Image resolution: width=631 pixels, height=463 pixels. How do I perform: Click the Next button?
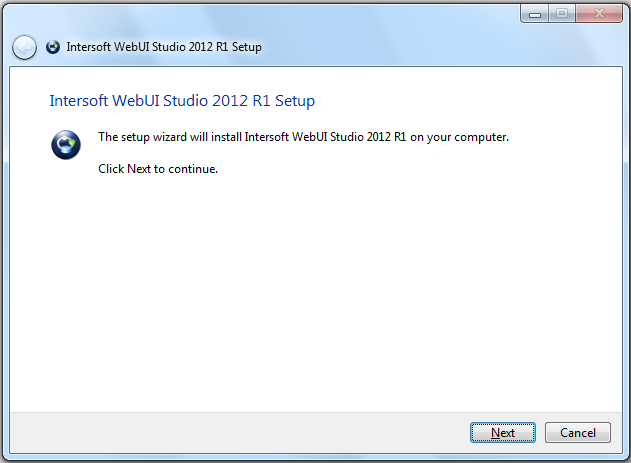point(503,433)
